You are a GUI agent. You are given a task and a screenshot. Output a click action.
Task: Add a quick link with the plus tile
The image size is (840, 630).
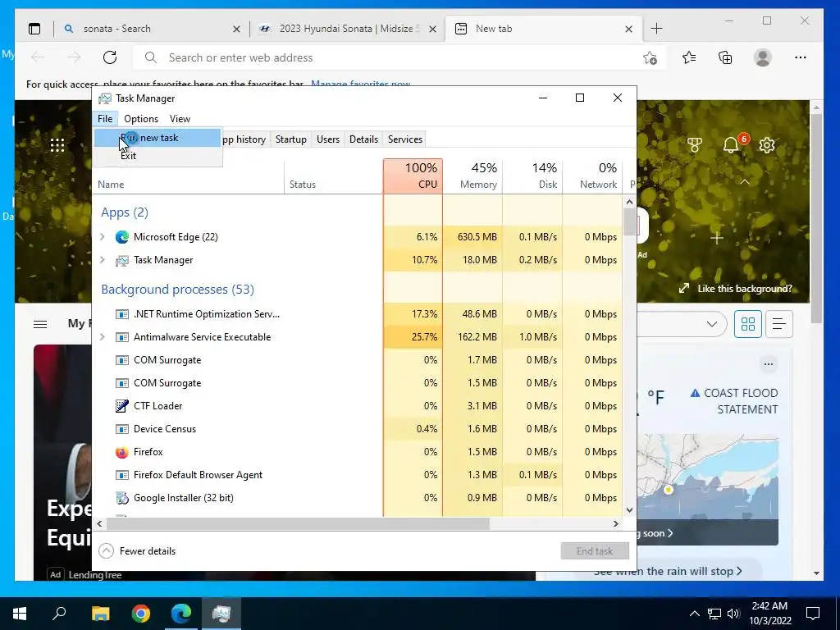click(x=717, y=238)
